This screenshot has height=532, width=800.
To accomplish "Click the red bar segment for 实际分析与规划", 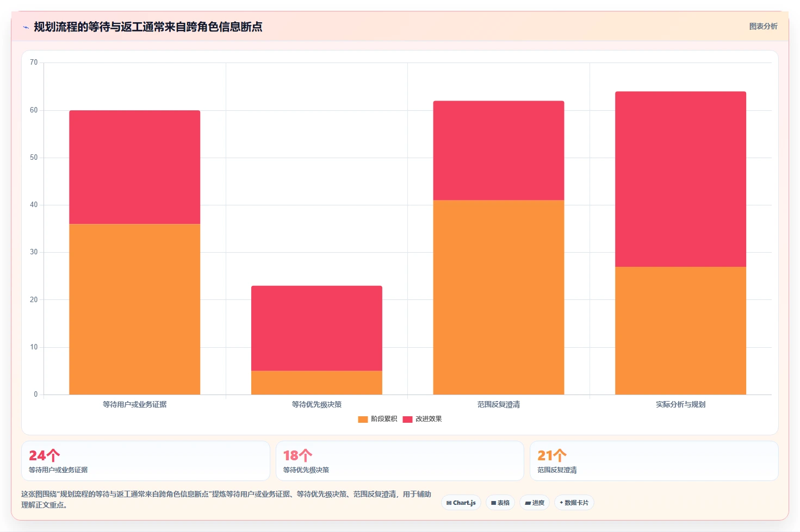I will click(x=680, y=179).
